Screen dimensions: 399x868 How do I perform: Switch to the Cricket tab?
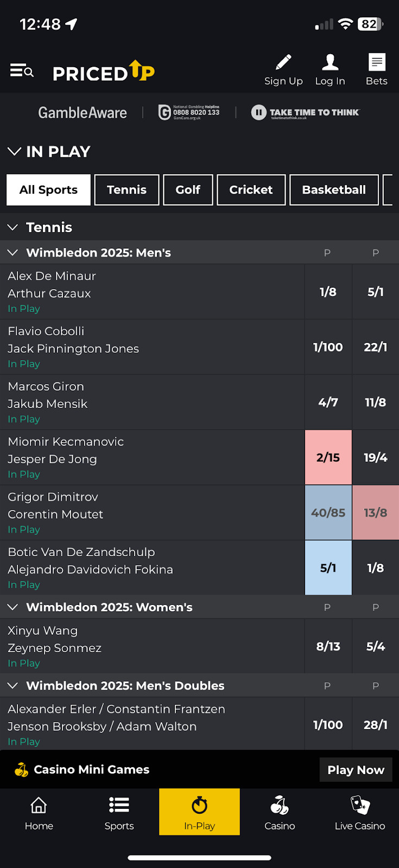coord(251,190)
